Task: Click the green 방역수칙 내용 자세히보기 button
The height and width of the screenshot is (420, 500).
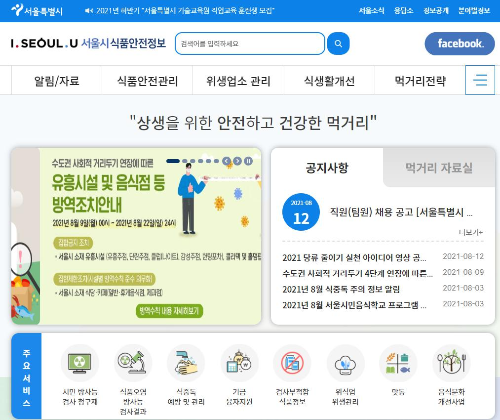Action: (169, 311)
